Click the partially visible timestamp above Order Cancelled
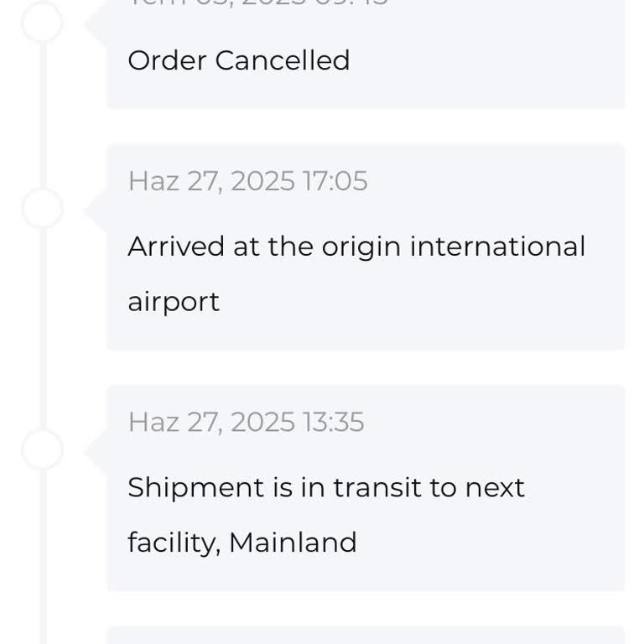644x644 pixels. click(x=258, y=3)
